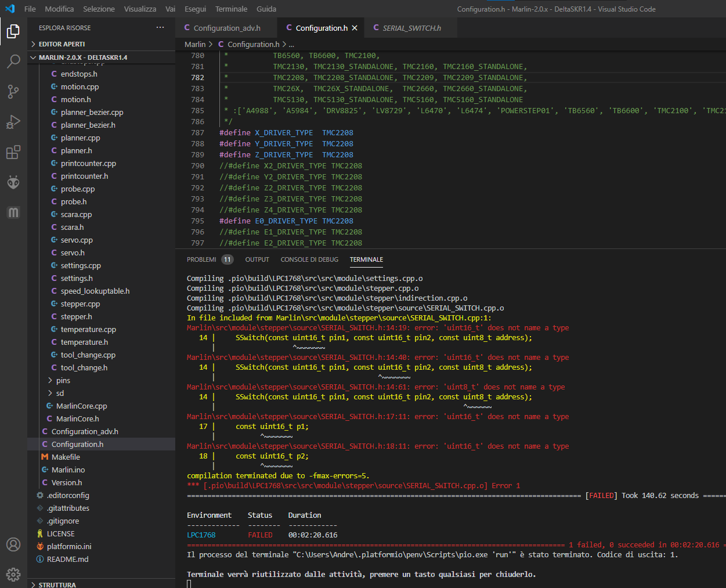Image resolution: width=726 pixels, height=588 pixels.
Task: Open the Explorer view in activity bar
Action: pos(13,31)
